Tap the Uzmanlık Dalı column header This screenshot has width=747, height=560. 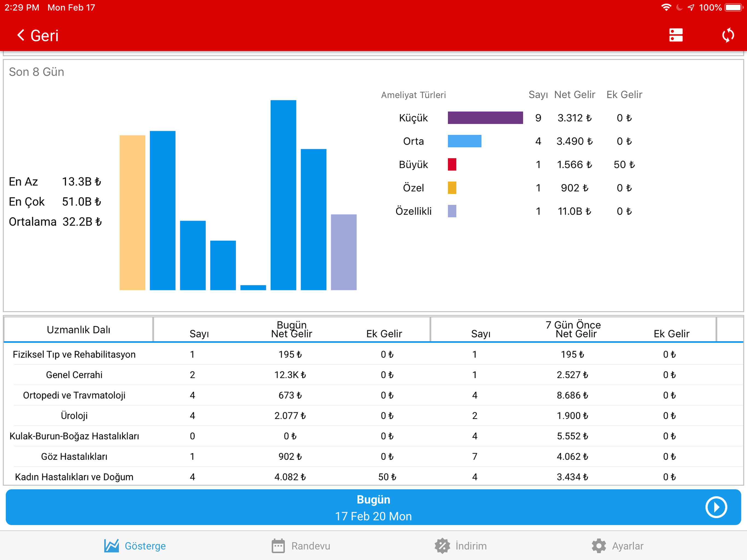pyautogui.click(x=78, y=329)
